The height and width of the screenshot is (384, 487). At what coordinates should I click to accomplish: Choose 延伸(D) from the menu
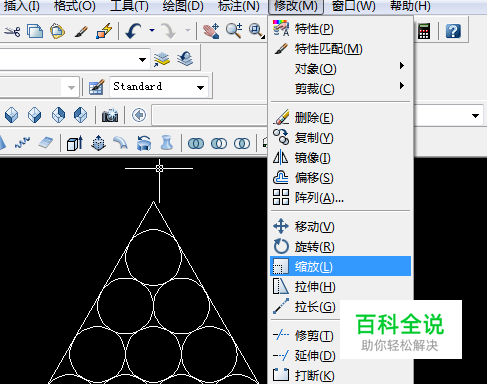coord(305,355)
